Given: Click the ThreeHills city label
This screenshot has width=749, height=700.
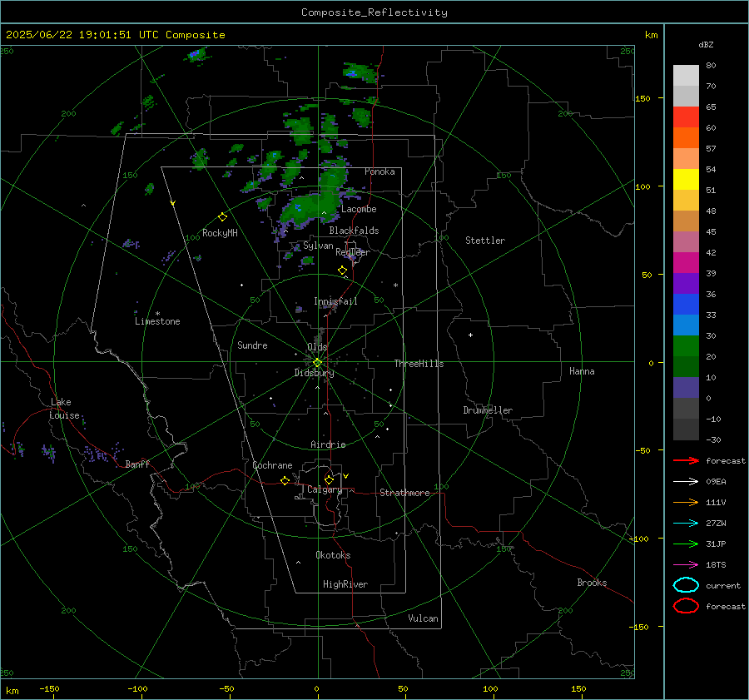Looking at the screenshot, I should click(419, 364).
